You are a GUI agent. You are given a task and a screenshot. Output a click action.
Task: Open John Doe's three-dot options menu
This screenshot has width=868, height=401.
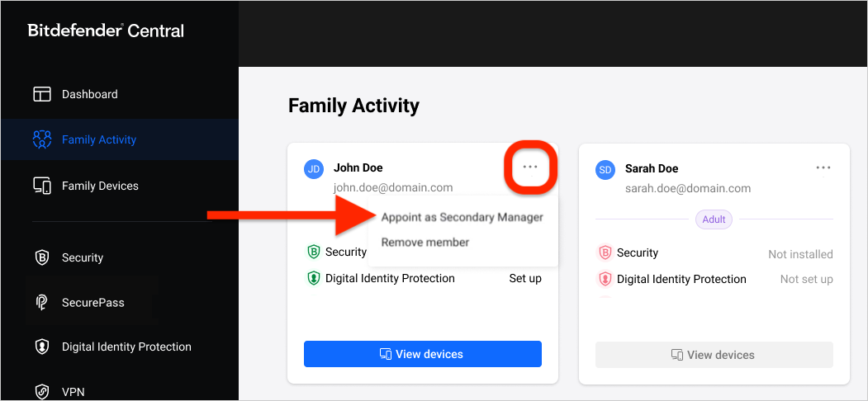pos(530,167)
